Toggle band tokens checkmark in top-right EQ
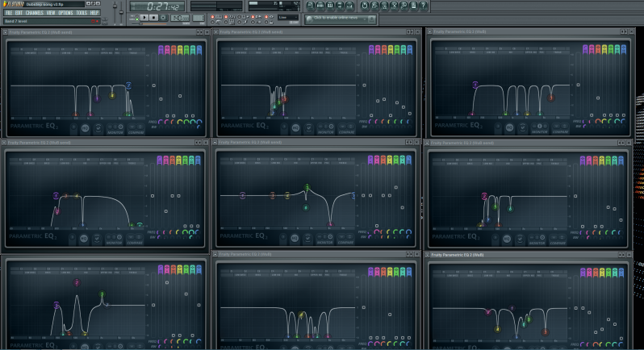Viewport: 644px width, 350px height. [522, 128]
